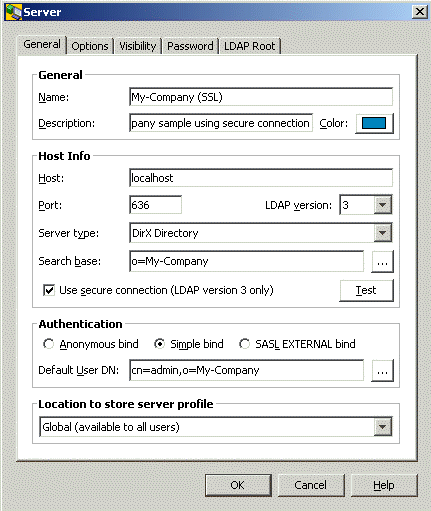Click the Description: label
This screenshot has width=431, height=511.
tap(66, 123)
